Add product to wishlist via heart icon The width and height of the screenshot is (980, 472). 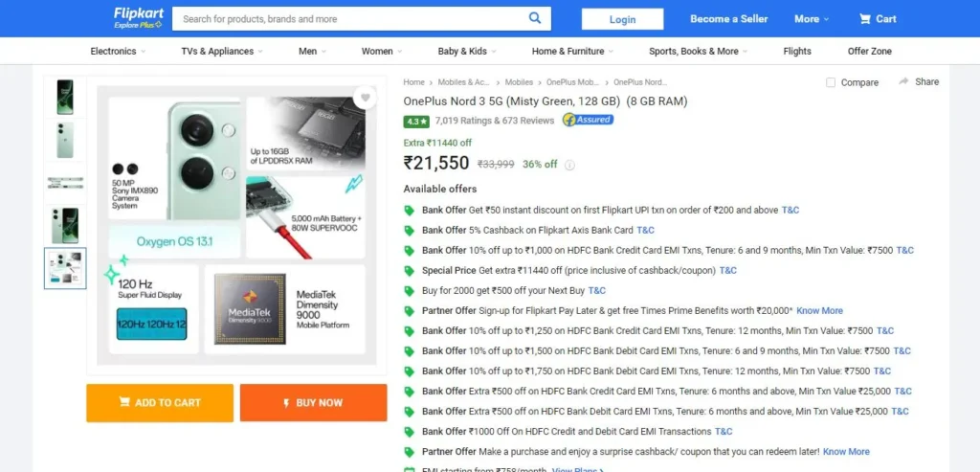coord(365,98)
